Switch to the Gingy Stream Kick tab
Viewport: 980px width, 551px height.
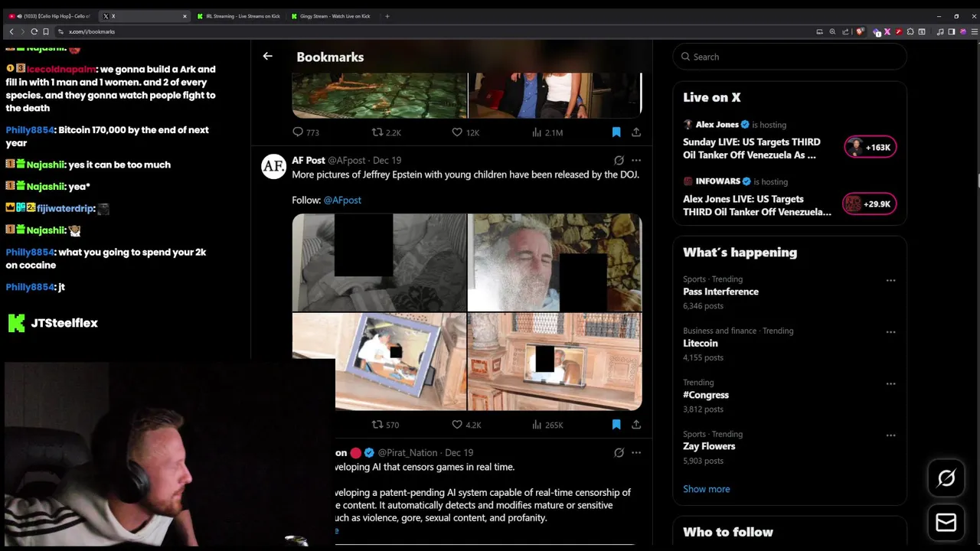(332, 16)
